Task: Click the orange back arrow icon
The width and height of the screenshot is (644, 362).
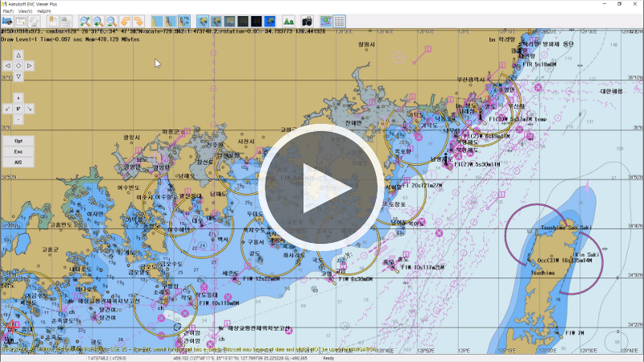Action: click(124, 21)
